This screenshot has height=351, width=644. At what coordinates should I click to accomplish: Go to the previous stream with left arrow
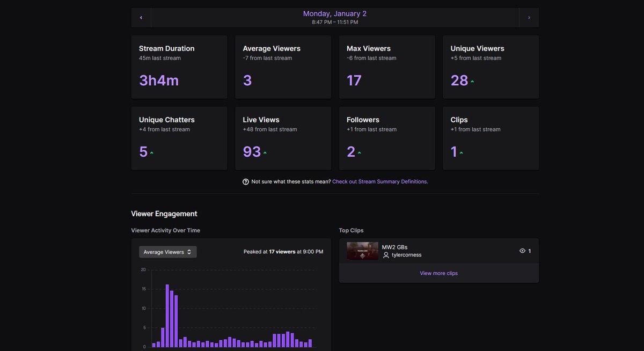click(141, 18)
